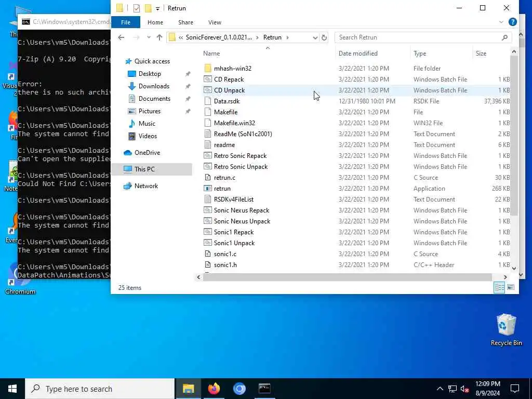Select the ReadMe (SoN1c2001) text document
The image size is (532, 399).
click(243, 134)
